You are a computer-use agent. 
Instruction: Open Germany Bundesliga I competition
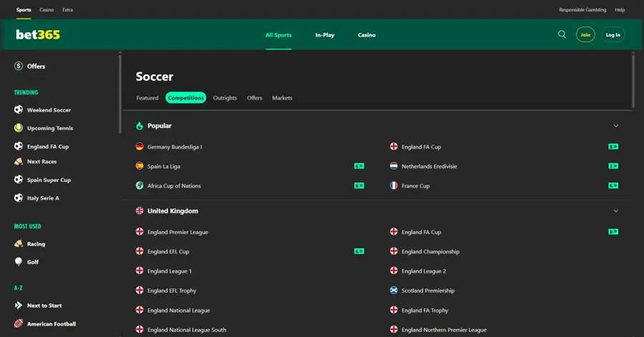coord(175,147)
